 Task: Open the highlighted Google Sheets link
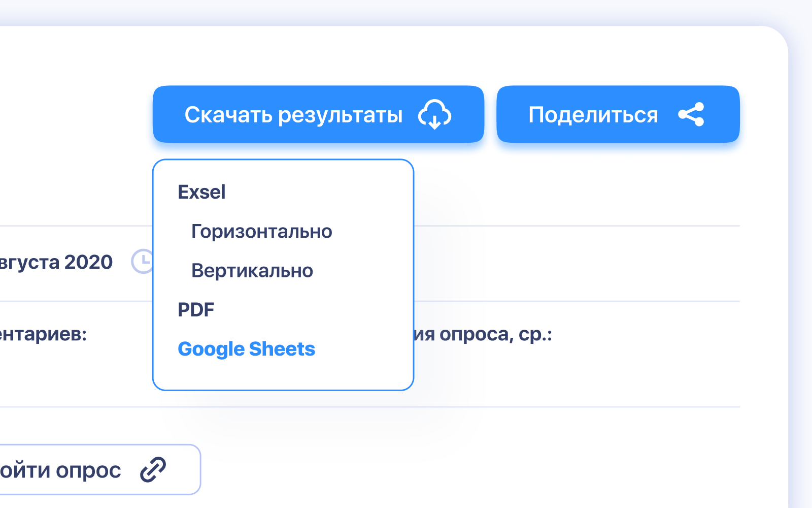click(246, 349)
